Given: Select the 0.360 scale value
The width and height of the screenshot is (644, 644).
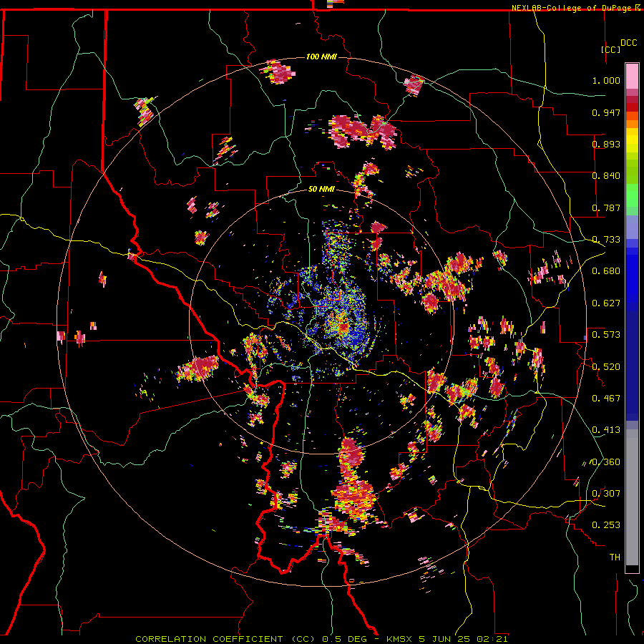Looking at the screenshot, I should 606,462.
